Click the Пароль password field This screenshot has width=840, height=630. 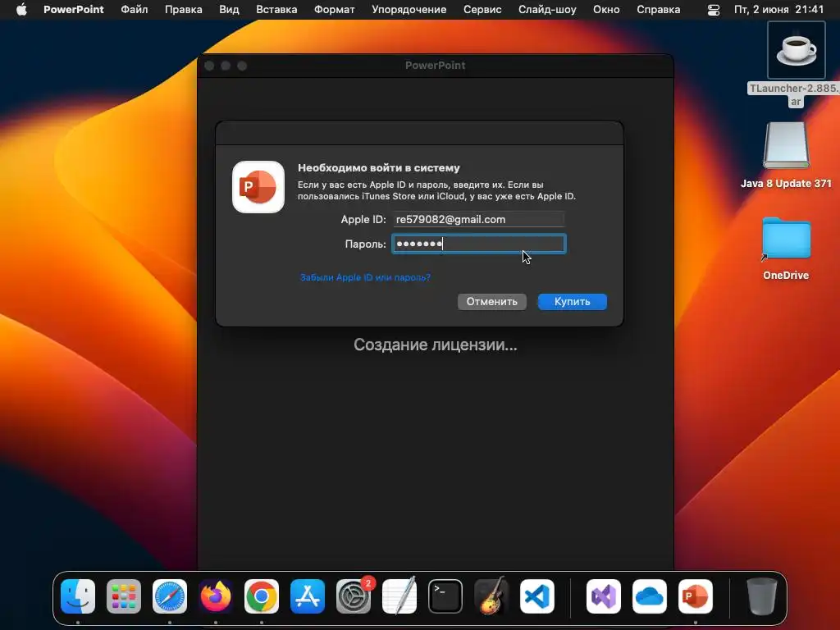pyautogui.click(x=479, y=244)
